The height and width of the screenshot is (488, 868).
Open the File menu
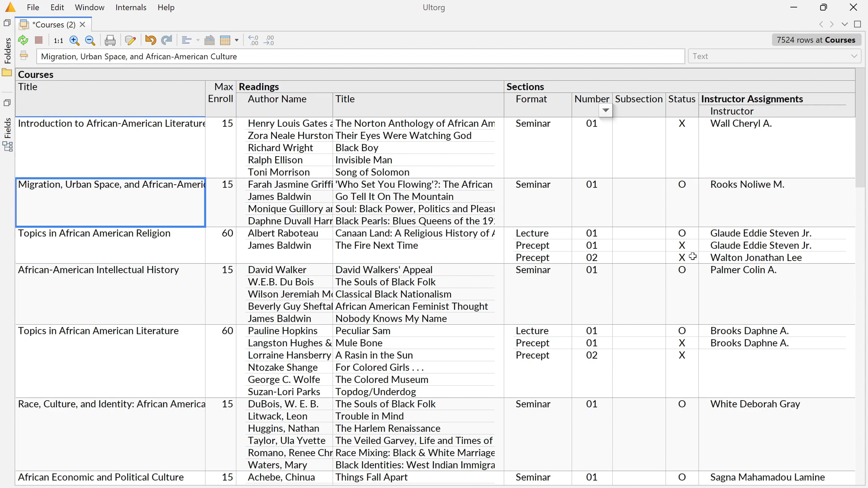pyautogui.click(x=33, y=7)
